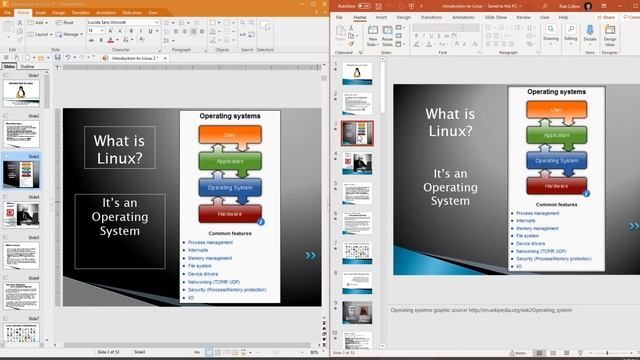Click Share button in PowerPoint
Viewport: 640px width, 360px height.
pos(606,17)
